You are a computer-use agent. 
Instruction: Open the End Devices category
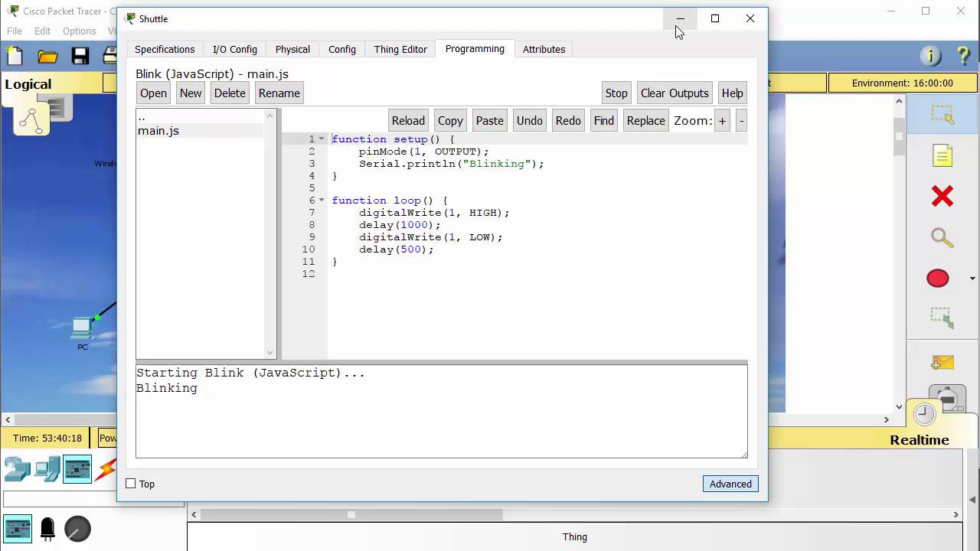[47, 469]
